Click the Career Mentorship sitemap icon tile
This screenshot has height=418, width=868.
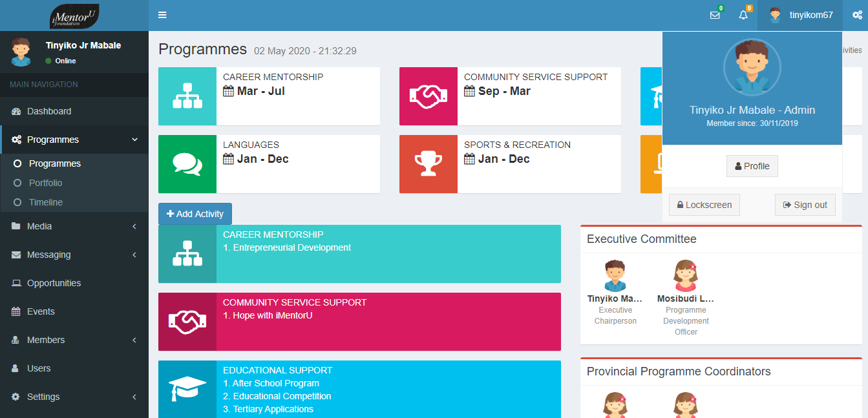[x=187, y=96]
